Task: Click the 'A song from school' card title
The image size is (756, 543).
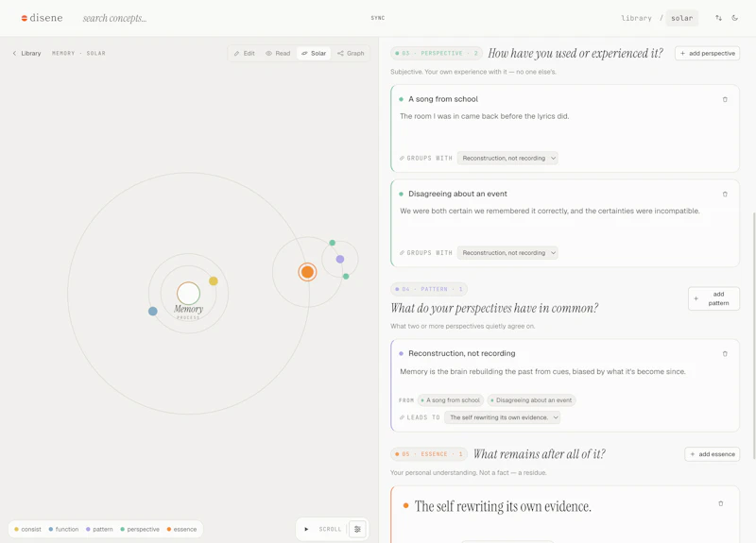Action: pos(443,99)
